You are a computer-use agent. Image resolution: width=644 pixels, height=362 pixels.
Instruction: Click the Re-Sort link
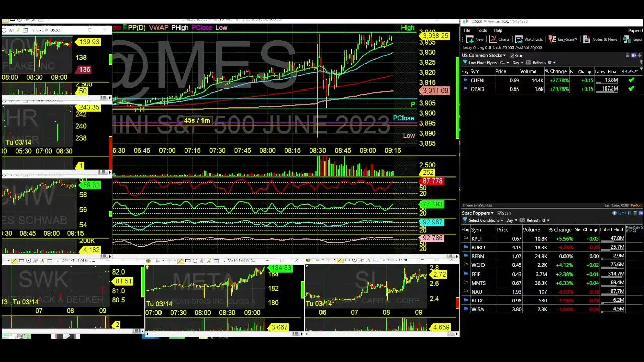click(636, 206)
